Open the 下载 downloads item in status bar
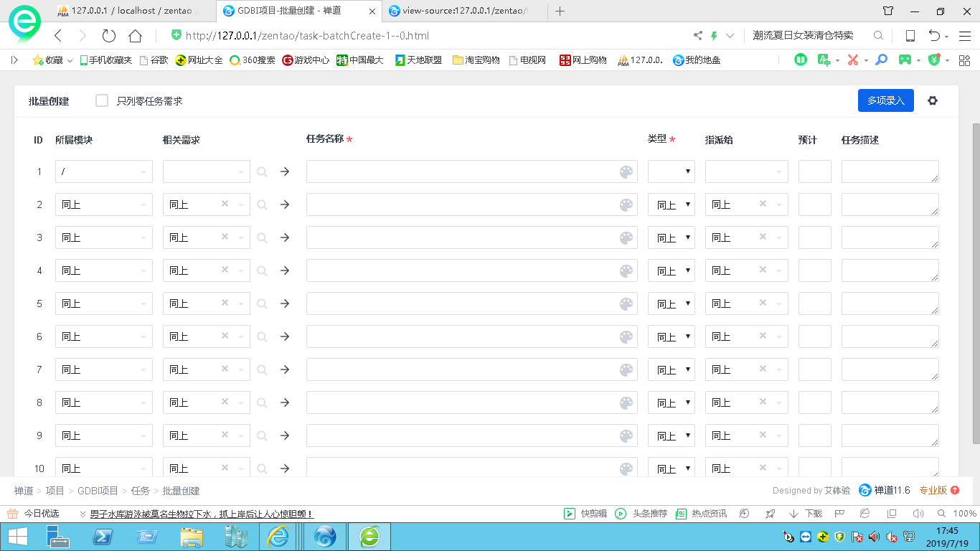Viewport: 980px width, 551px height. 806,514
